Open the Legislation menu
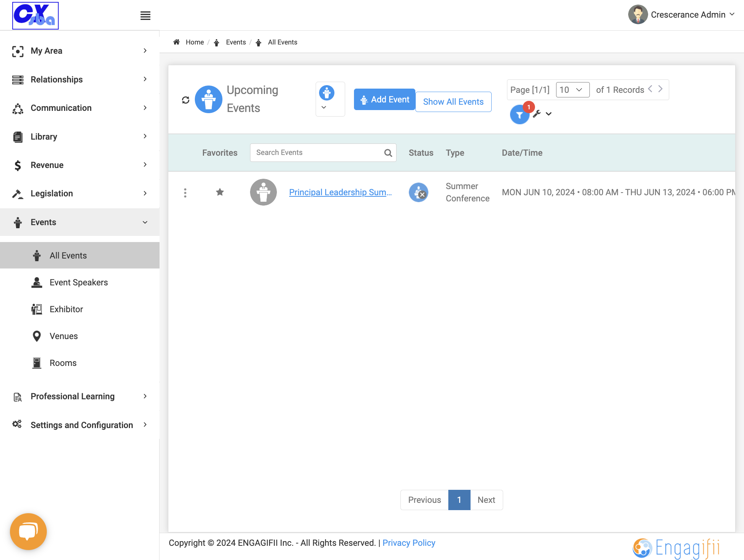The height and width of the screenshot is (560, 744). click(80, 193)
